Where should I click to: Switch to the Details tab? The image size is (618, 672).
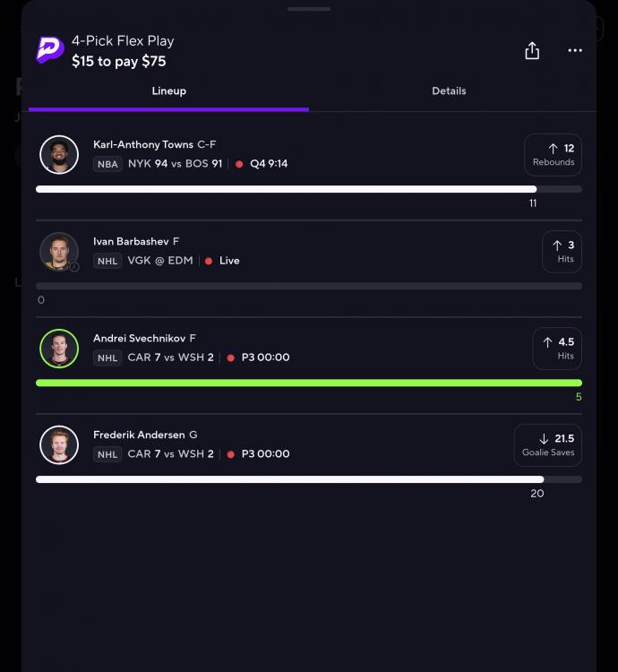[x=449, y=90]
